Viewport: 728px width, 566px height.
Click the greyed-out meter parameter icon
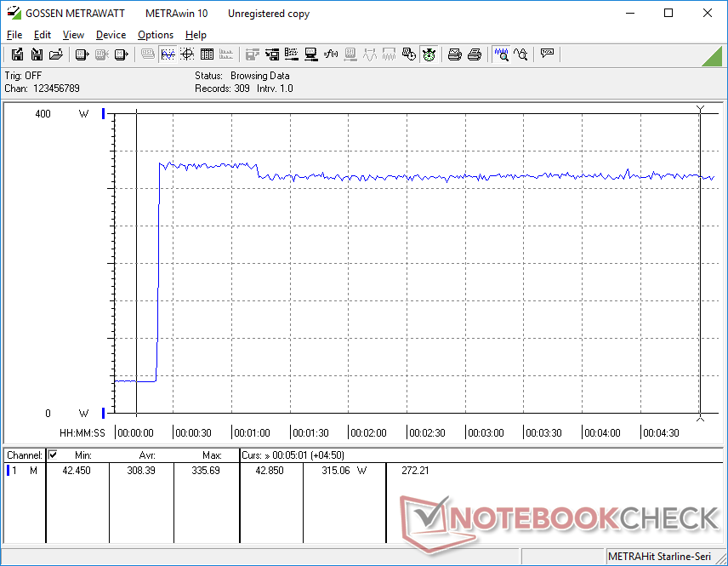350,54
